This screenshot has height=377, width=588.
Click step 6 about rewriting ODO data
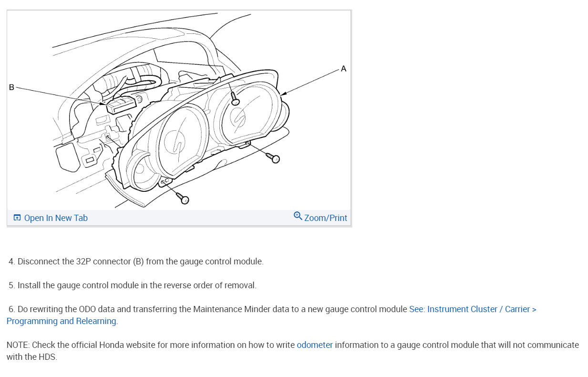pyautogui.click(x=271, y=315)
